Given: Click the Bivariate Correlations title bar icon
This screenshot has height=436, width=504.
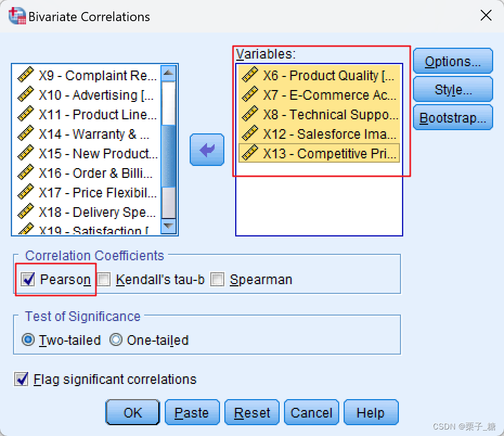Looking at the screenshot, I should pos(16,16).
